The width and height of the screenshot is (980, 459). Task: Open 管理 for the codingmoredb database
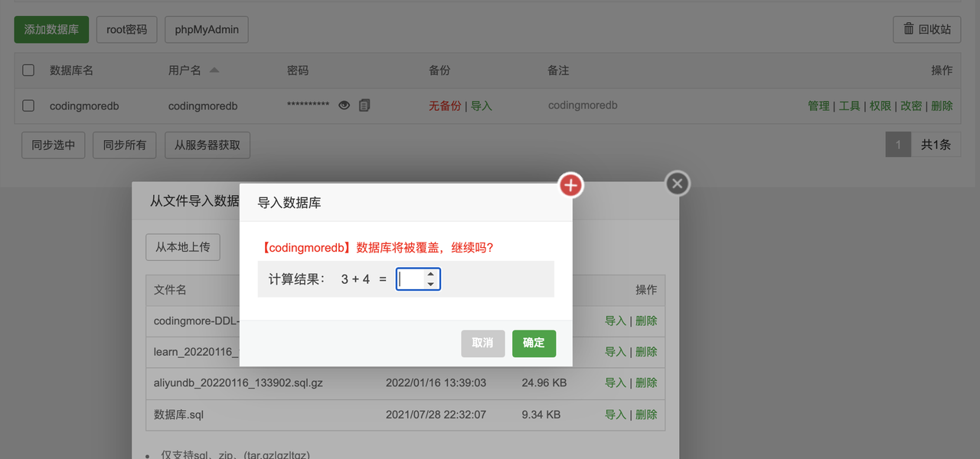(x=818, y=106)
